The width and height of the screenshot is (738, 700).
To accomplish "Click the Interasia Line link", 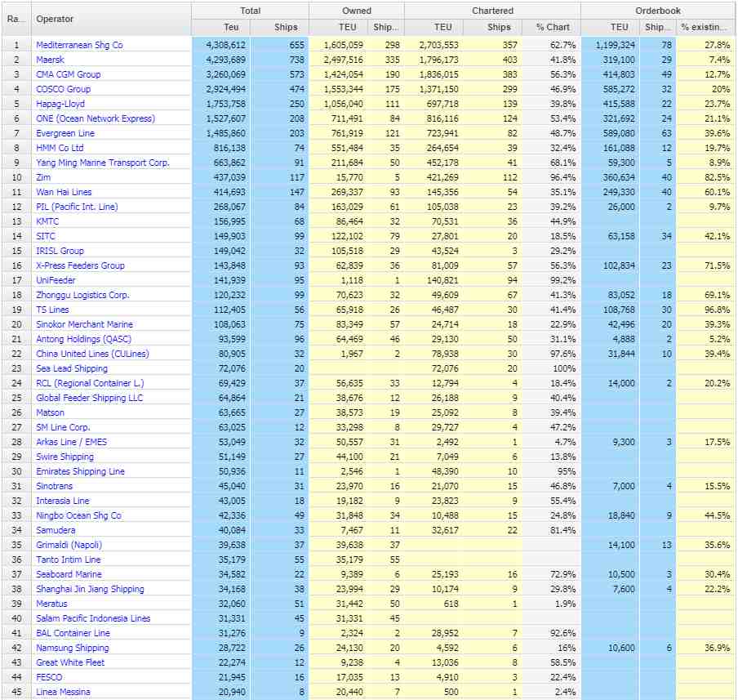I will click(63, 500).
